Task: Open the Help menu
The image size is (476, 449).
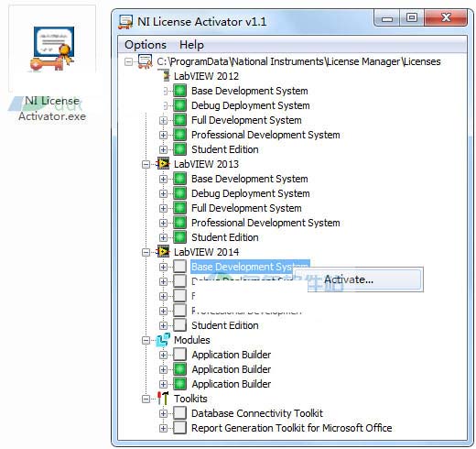Action: pyautogui.click(x=191, y=45)
